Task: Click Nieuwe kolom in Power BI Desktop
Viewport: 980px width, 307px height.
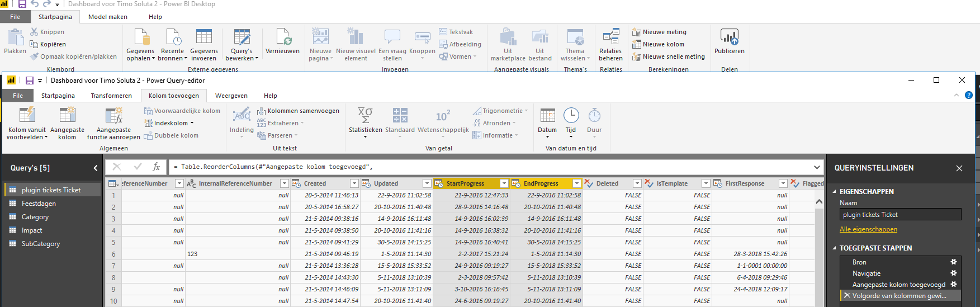Action: [658, 44]
